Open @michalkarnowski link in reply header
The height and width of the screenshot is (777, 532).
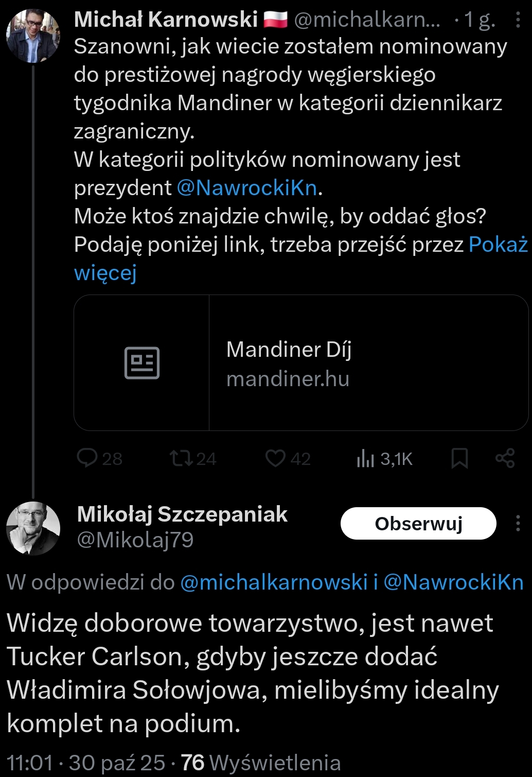(273, 582)
